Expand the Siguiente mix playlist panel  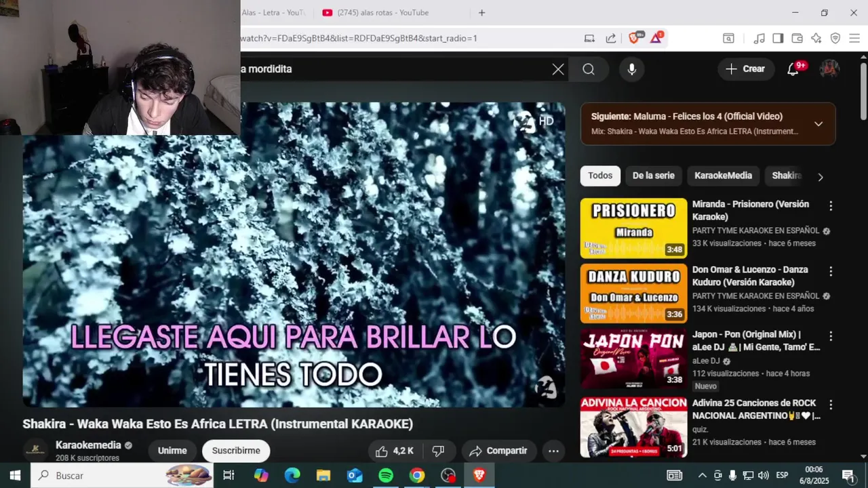click(818, 124)
